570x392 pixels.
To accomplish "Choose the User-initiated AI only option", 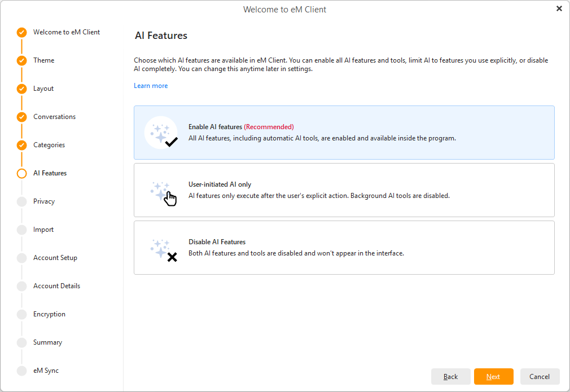I will pyautogui.click(x=344, y=190).
